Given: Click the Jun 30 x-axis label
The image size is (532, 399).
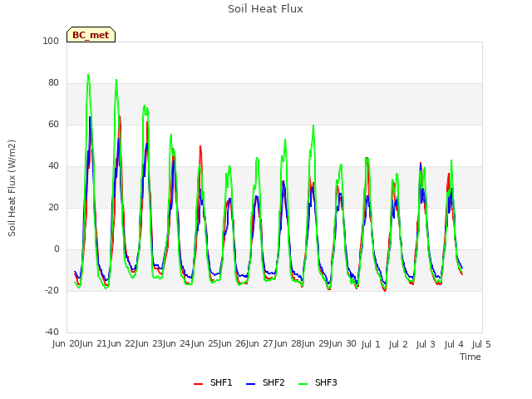Looking at the screenshot, I should [343, 344].
